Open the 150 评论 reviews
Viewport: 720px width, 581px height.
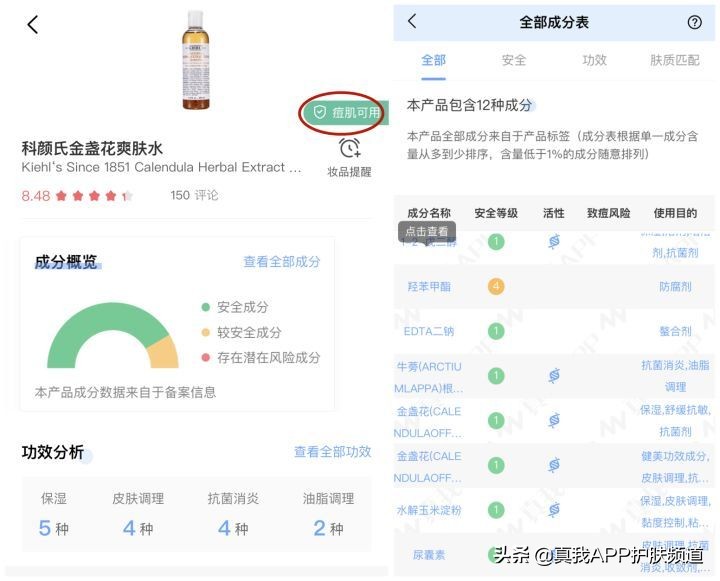coord(194,195)
